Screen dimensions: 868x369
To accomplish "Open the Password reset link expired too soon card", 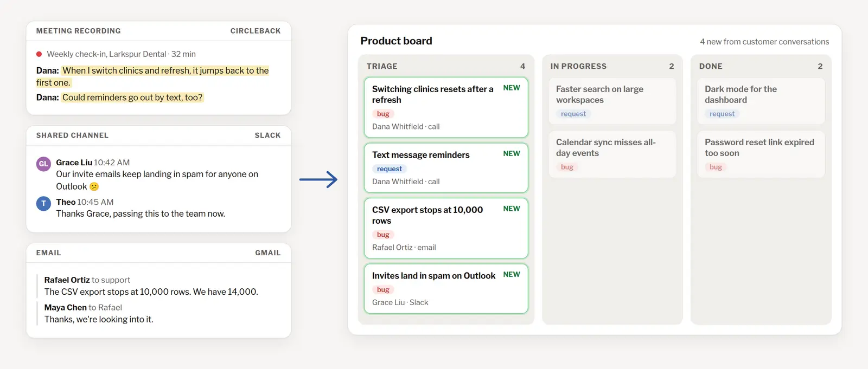I will pos(761,154).
